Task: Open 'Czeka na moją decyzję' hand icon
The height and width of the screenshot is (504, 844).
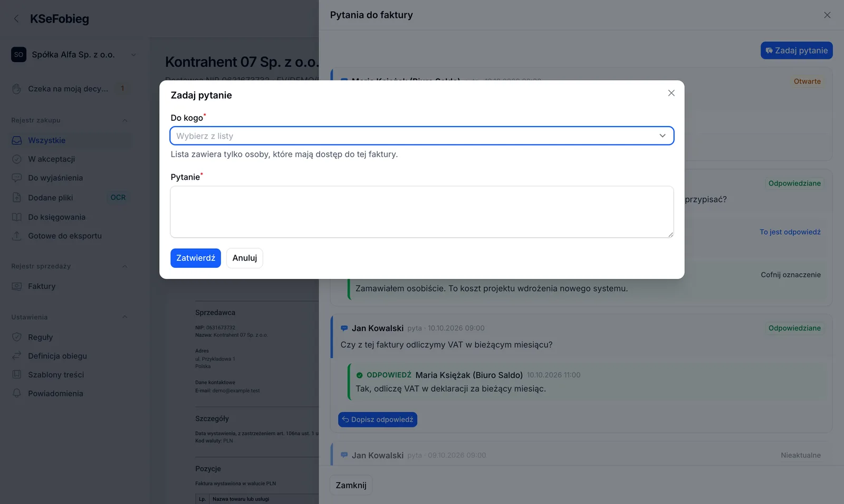Action: coord(17,89)
